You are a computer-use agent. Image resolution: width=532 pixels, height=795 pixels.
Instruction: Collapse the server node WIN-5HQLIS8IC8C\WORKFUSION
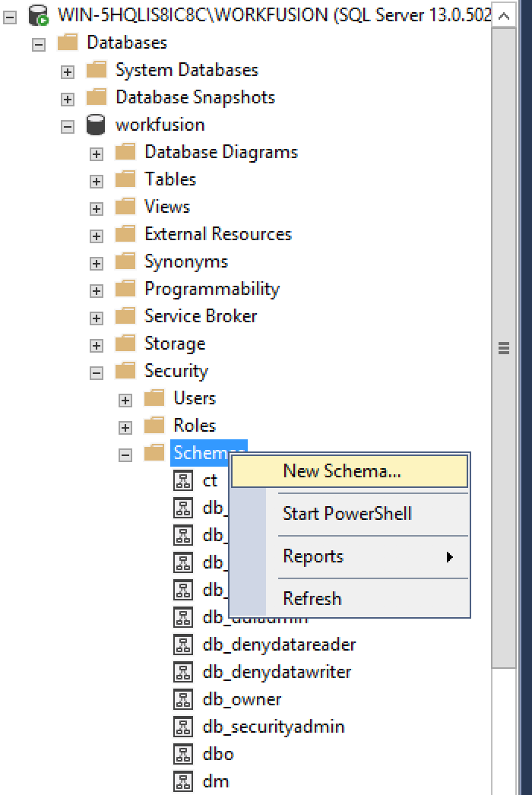pos(10,17)
